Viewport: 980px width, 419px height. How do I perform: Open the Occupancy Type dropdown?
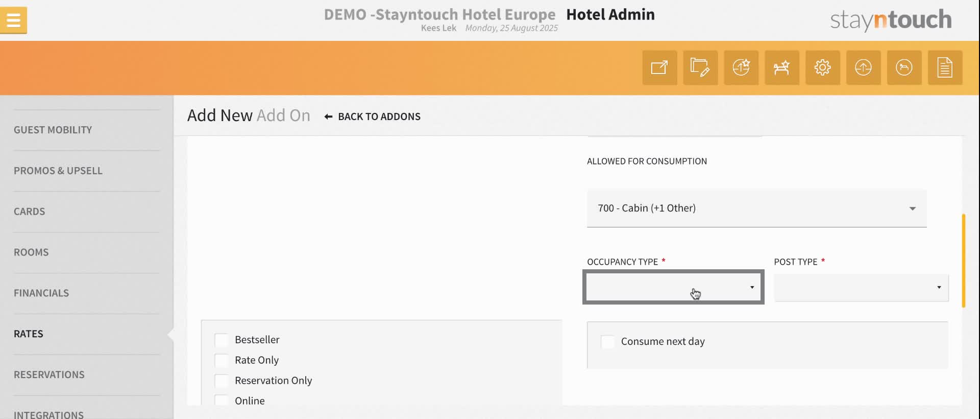673,287
